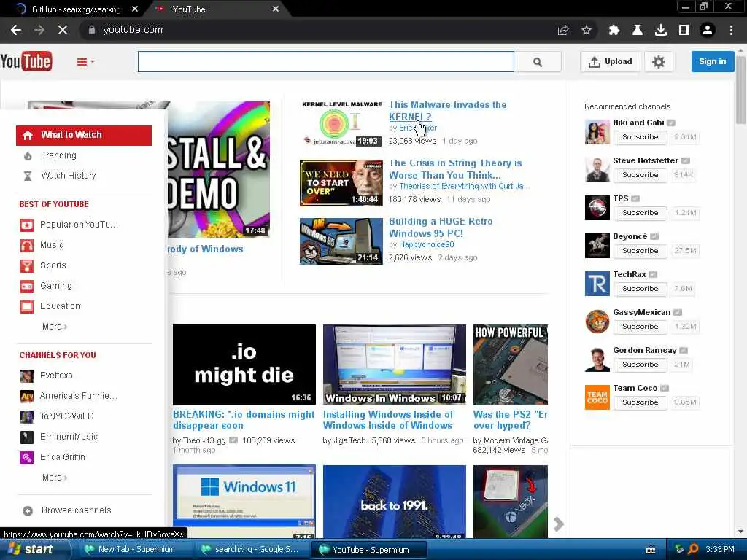
Task: Click the labs flask icon in toolbar
Action: [x=638, y=30]
